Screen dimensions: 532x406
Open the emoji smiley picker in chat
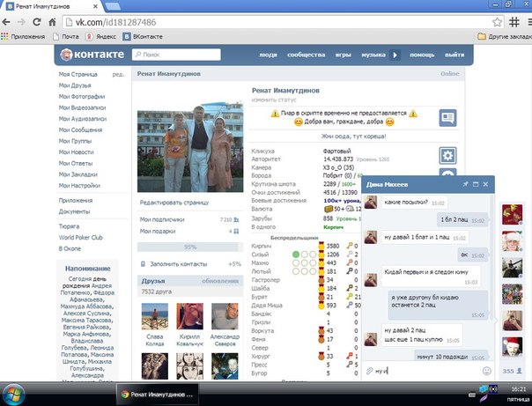[486, 371]
